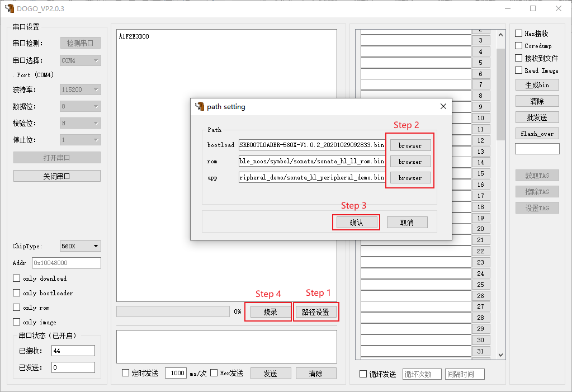The image size is (572, 392).
Task: Click the 设置TAG button
Action: coord(537,208)
